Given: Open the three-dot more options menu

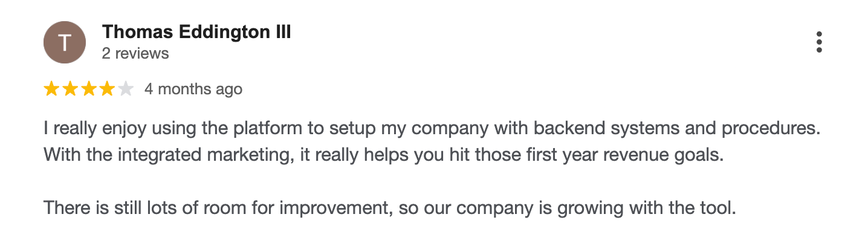Looking at the screenshot, I should pos(819,42).
